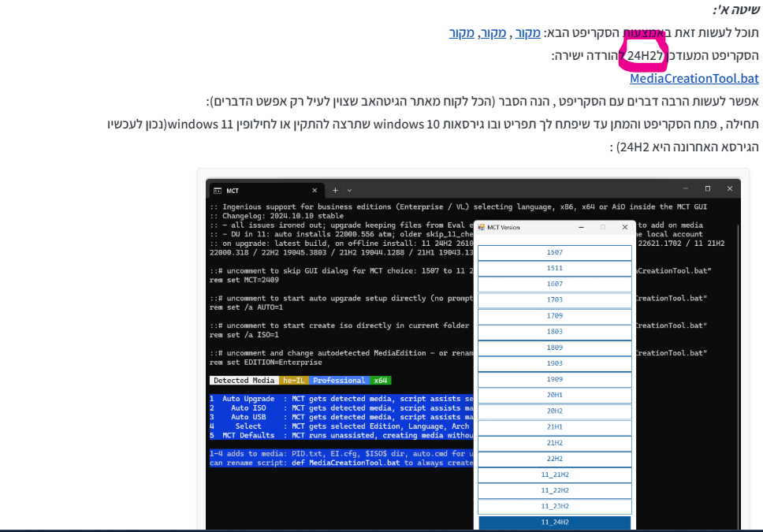Open the leftmost מקור source link
763x532 pixels.
462,33
